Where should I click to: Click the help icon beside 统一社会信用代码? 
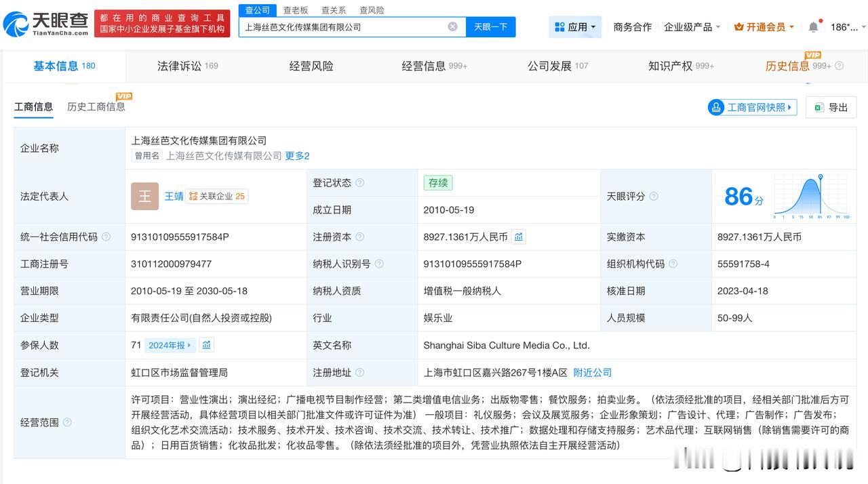point(106,237)
